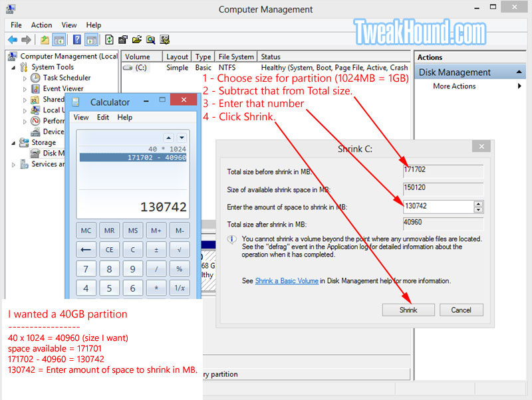This screenshot has height=400, width=532.
Task: Open the Calculator Help menu
Action: (124, 118)
